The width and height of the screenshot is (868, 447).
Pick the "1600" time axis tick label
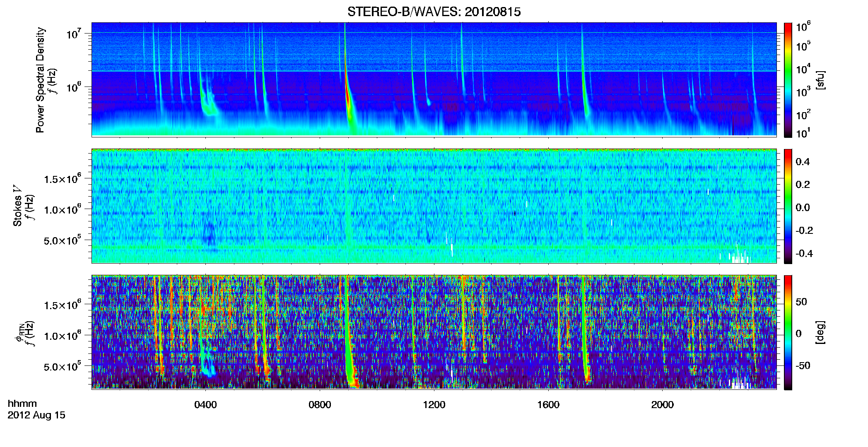(x=548, y=404)
